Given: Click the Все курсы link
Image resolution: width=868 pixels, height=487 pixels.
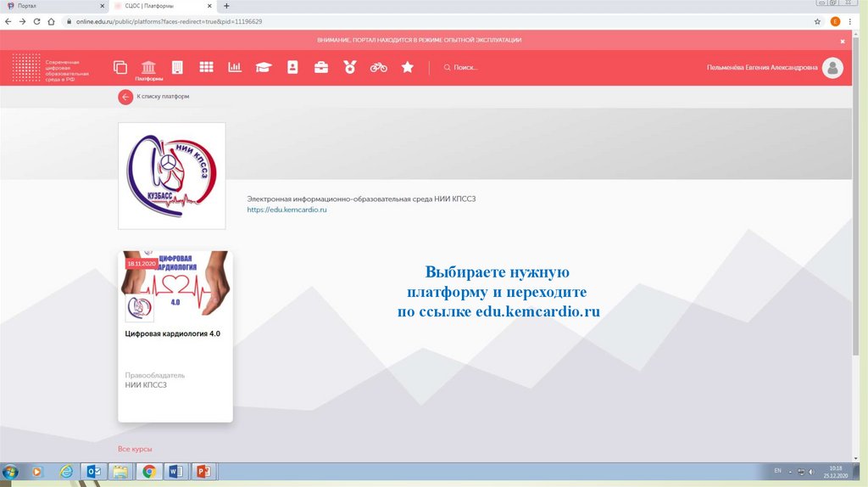Looking at the screenshot, I should (135, 450).
